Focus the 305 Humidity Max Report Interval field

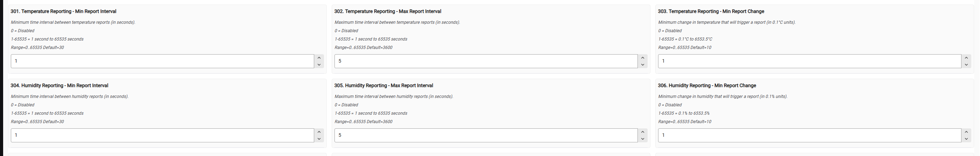tap(486, 135)
